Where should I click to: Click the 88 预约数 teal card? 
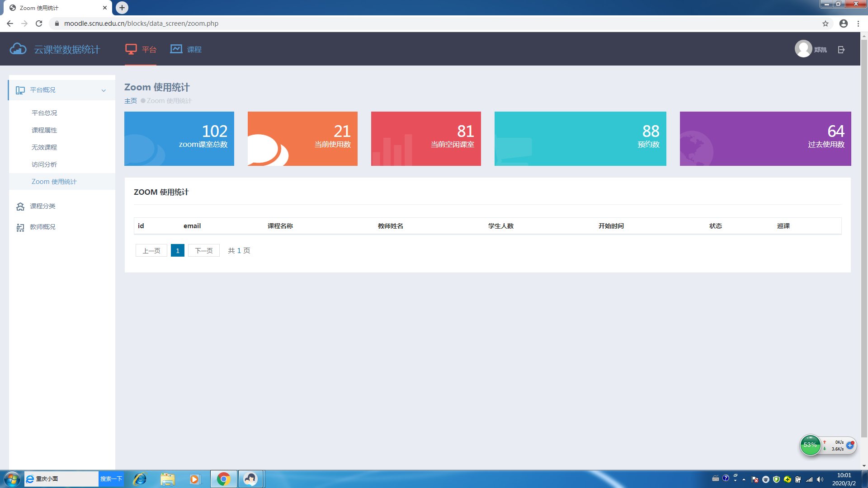580,139
